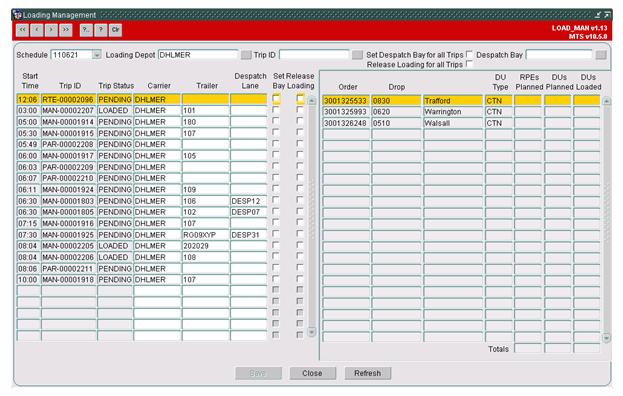Jump to last record with >> button
Viewport: 623px width, 396px height.
coord(66,30)
